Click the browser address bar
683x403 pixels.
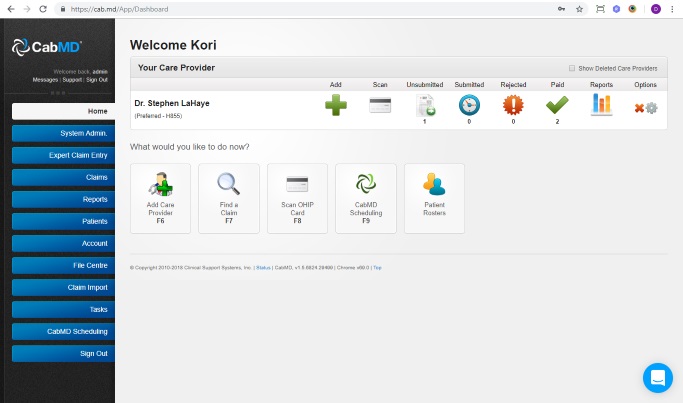tap(300, 9)
